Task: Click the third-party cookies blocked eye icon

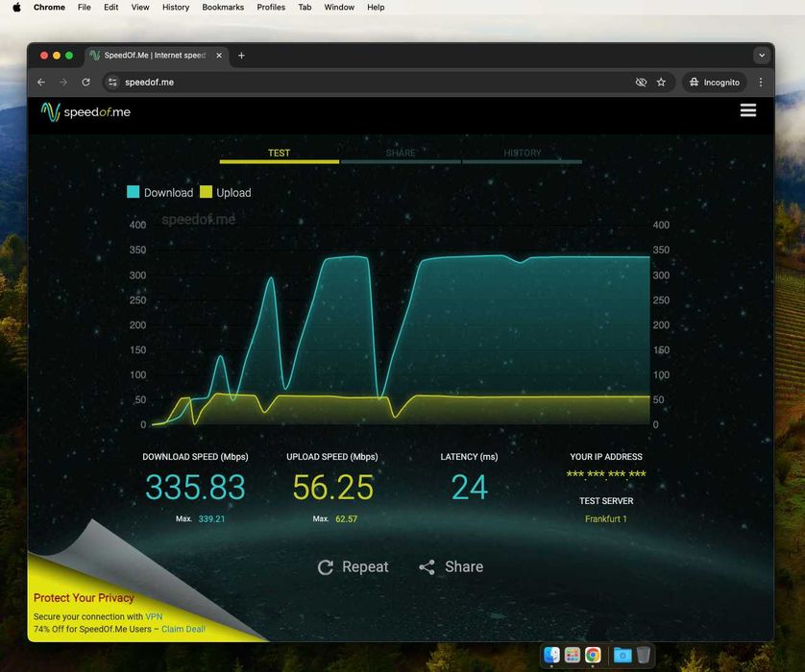Action: [641, 82]
